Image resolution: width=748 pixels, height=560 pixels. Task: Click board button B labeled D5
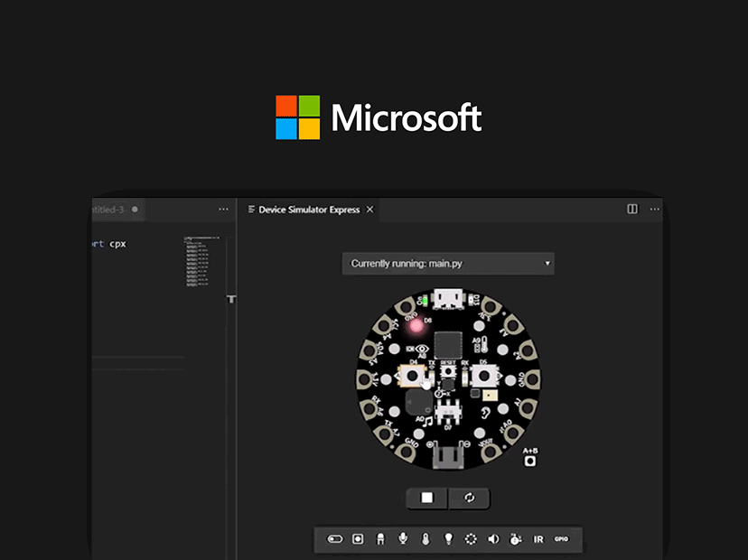pos(483,376)
